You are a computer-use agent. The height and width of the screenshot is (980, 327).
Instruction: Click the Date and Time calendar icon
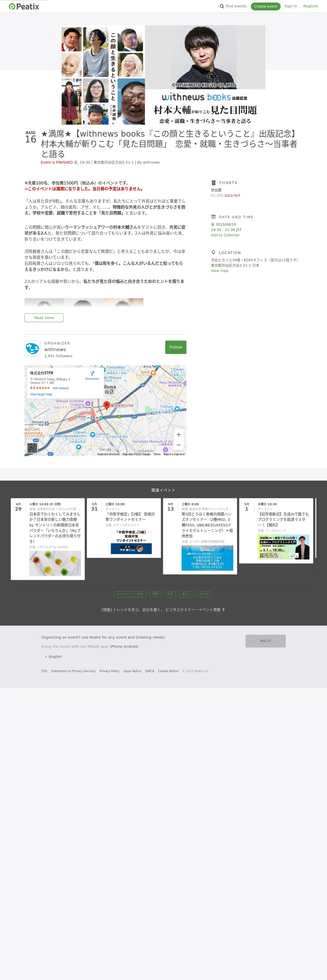(214, 217)
